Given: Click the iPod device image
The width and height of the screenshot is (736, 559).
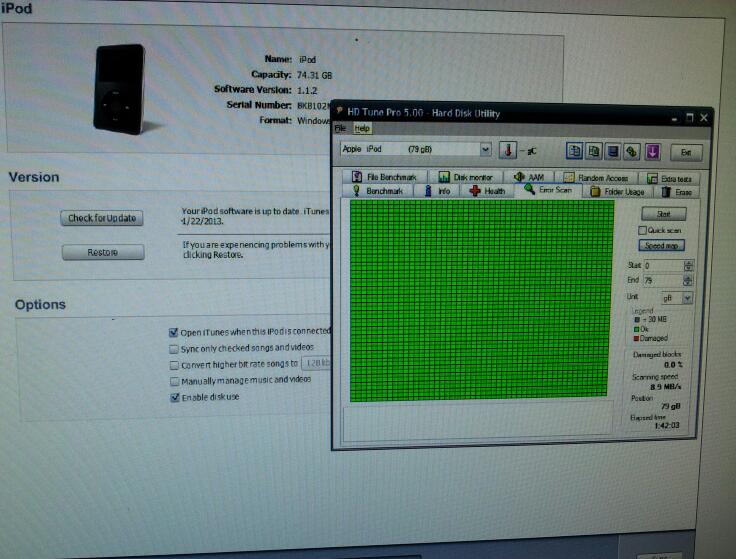Looking at the screenshot, I should [118, 88].
